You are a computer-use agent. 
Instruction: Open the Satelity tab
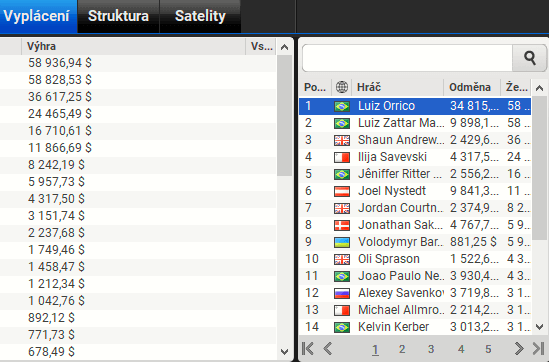[200, 16]
